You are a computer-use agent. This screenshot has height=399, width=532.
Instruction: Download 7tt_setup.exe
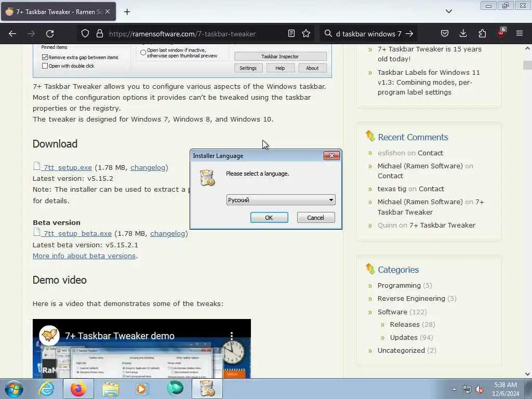[x=68, y=167]
